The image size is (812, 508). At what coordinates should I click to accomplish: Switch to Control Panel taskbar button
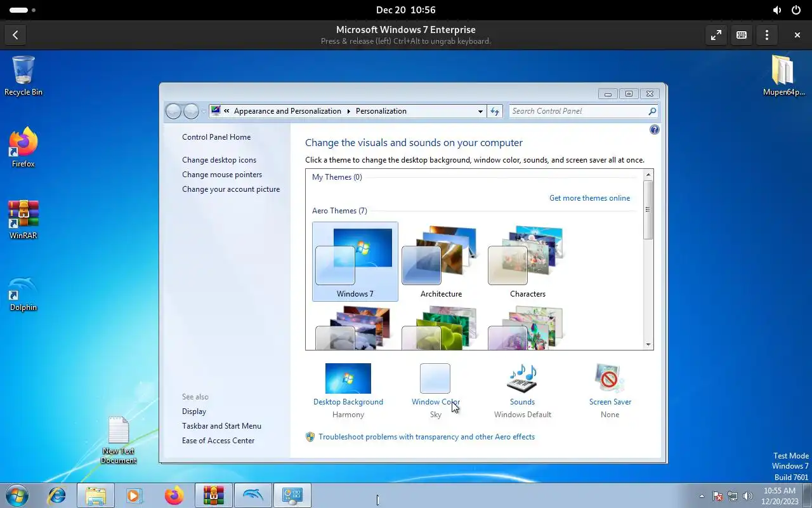tap(292, 495)
